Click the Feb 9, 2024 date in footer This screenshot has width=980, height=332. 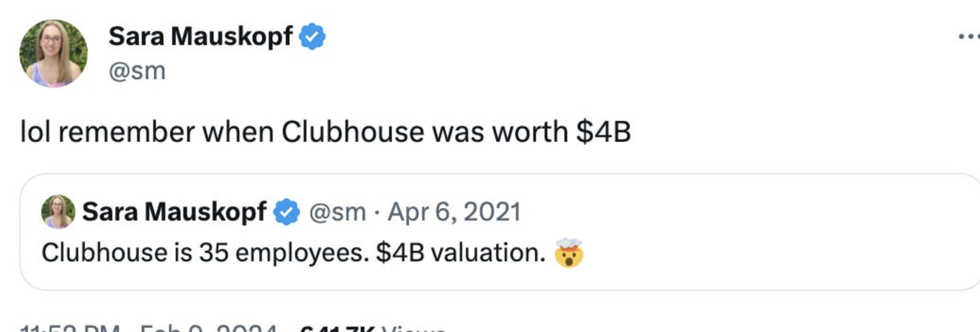click(x=209, y=328)
